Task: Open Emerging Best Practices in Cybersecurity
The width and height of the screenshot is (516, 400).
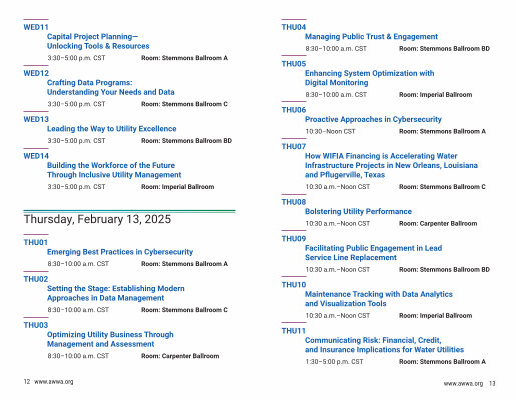Action: pos(120,252)
